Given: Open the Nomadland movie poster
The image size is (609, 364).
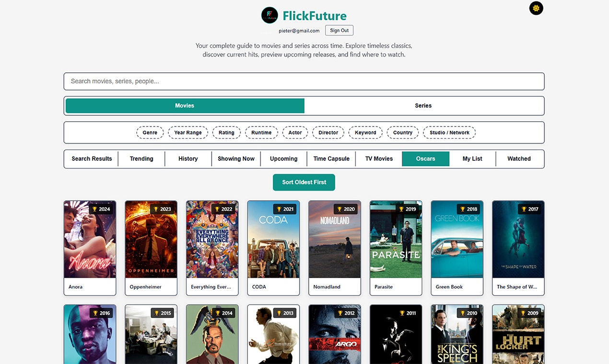Looking at the screenshot, I should [334, 239].
